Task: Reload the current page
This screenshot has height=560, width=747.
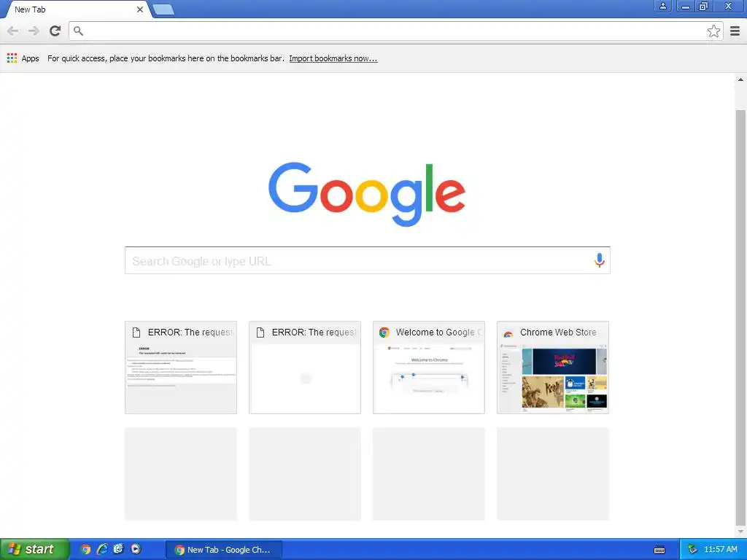Action: click(x=55, y=31)
